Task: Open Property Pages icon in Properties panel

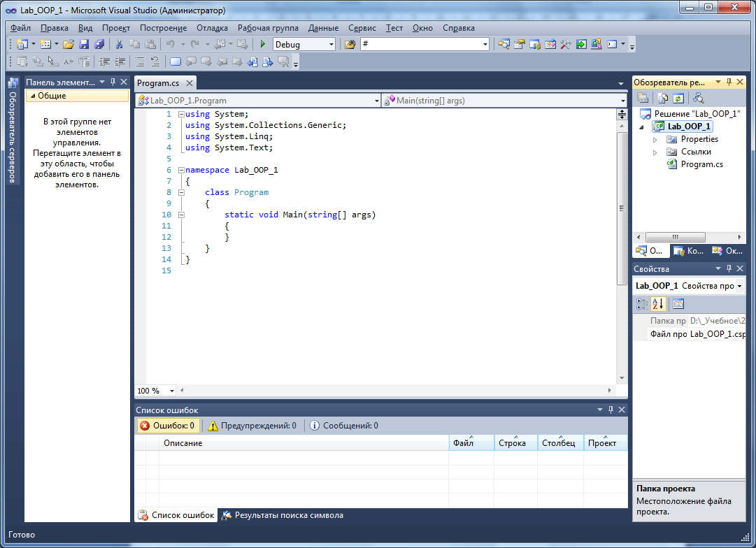Action: (678, 303)
